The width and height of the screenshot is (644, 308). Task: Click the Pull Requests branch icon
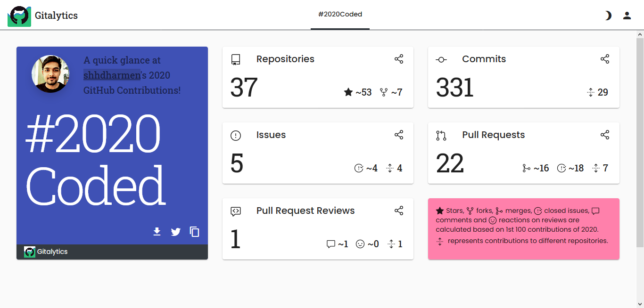coord(441,136)
